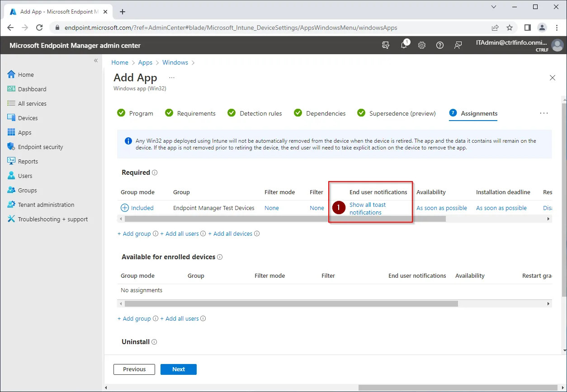
Task: Click the Uninstall section info icon
Action: (154, 342)
